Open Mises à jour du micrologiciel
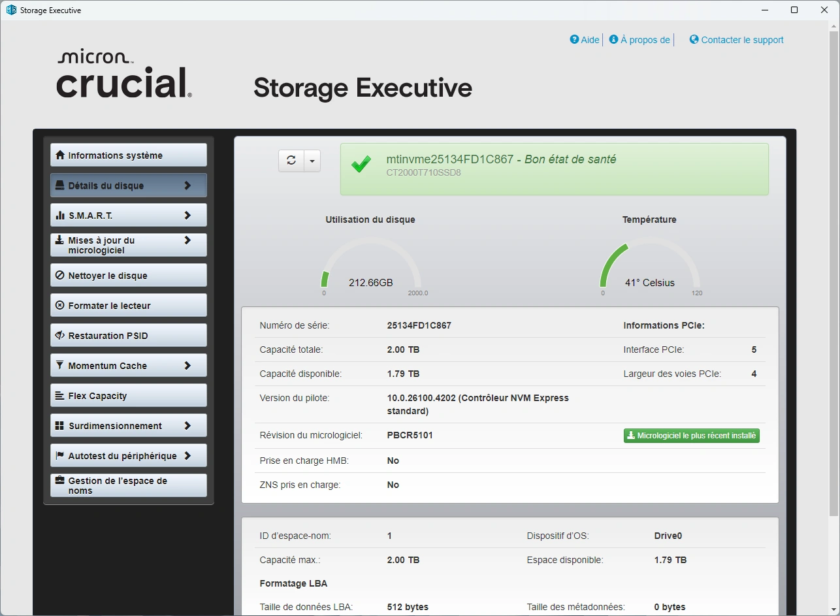The width and height of the screenshot is (840, 616). [x=129, y=245]
